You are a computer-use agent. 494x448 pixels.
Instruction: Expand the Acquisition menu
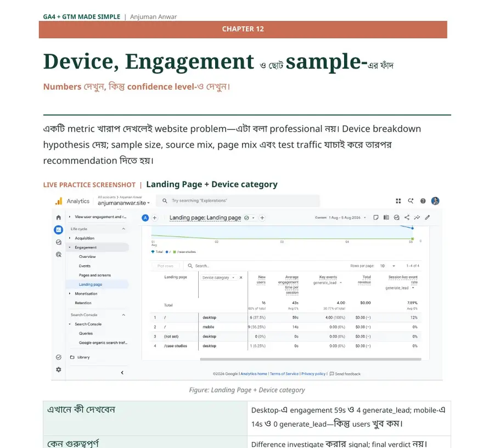click(70, 239)
